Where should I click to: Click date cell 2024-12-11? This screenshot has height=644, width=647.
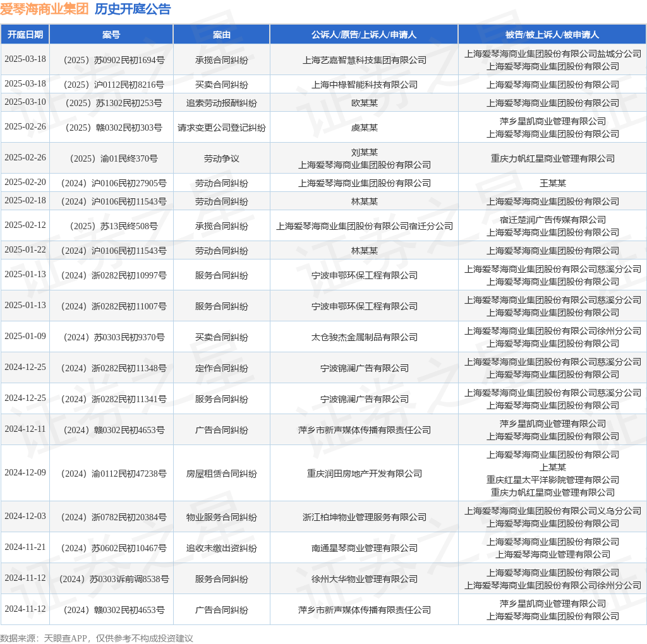[25, 429]
